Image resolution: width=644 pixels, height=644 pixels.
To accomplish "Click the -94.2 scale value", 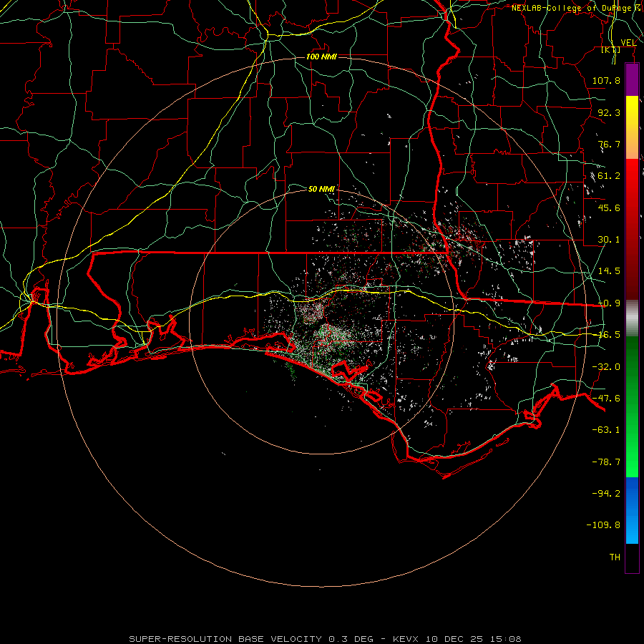I will pos(606,494).
